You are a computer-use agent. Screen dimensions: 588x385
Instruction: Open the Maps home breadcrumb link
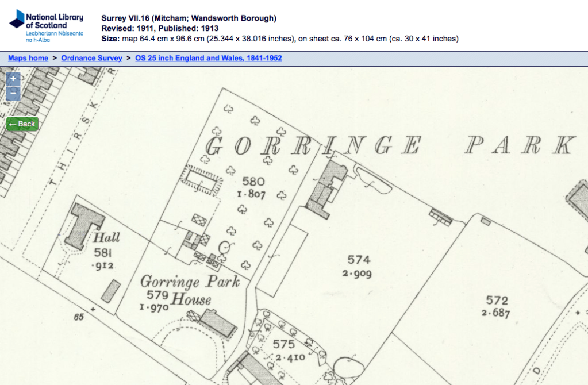[x=28, y=58]
